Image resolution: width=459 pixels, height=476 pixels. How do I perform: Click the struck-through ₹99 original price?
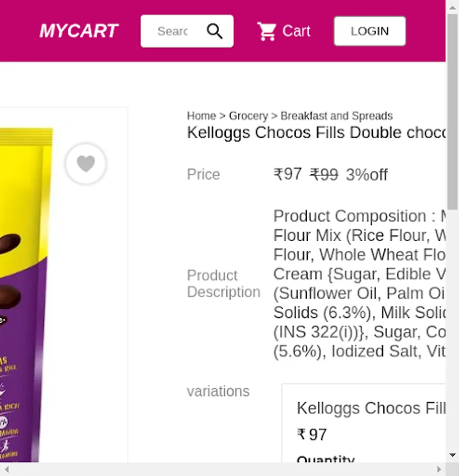coord(324,175)
